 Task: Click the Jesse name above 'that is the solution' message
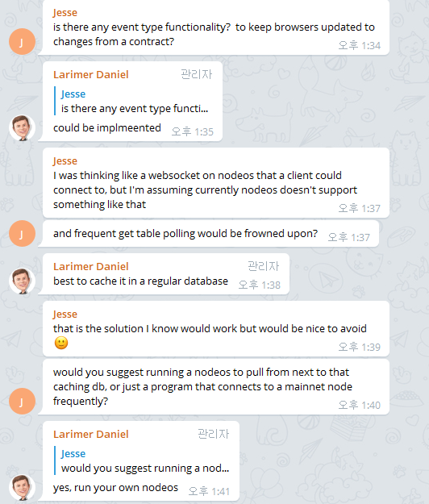pyautogui.click(x=65, y=314)
